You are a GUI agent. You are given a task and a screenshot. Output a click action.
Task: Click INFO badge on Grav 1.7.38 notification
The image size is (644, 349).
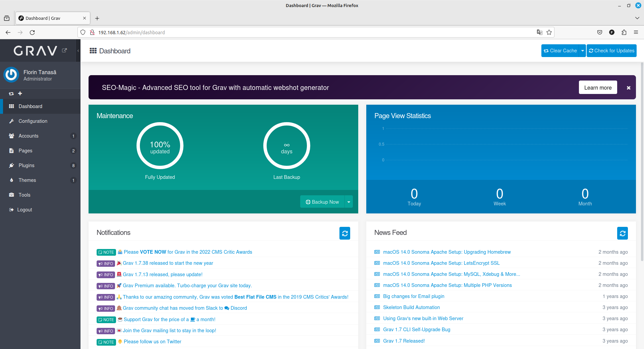tap(106, 263)
